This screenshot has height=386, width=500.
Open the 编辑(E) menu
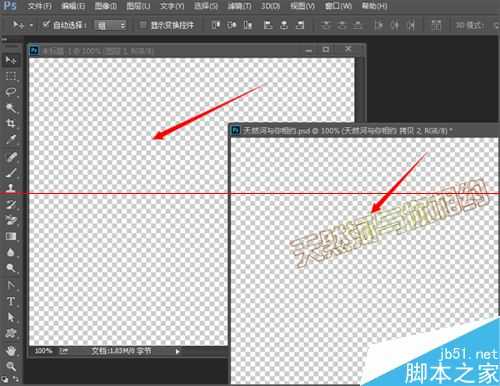(73, 6)
